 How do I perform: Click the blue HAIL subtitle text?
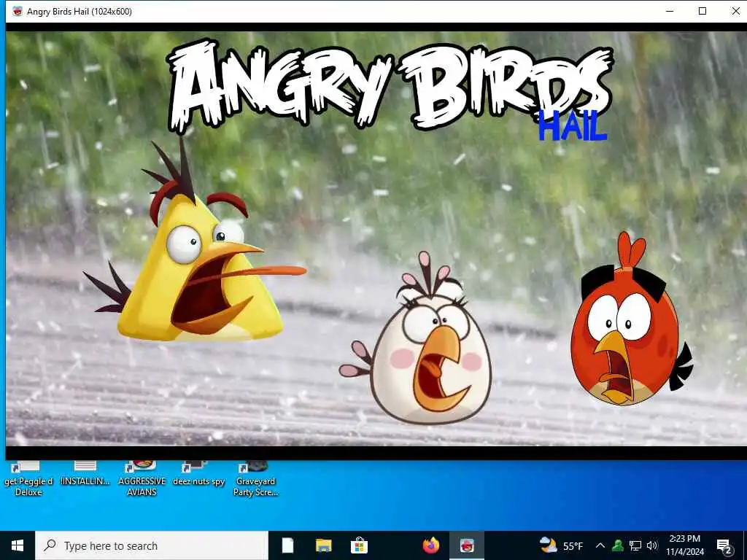pos(573,126)
